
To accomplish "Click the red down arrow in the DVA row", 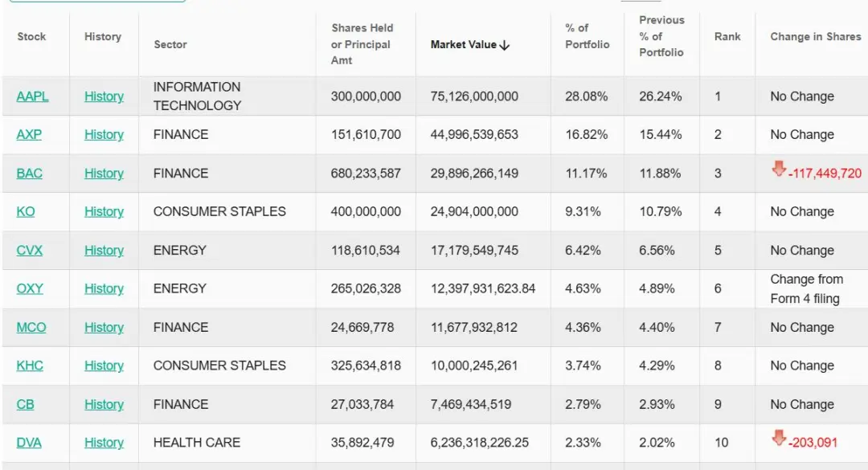I will 779,438.
